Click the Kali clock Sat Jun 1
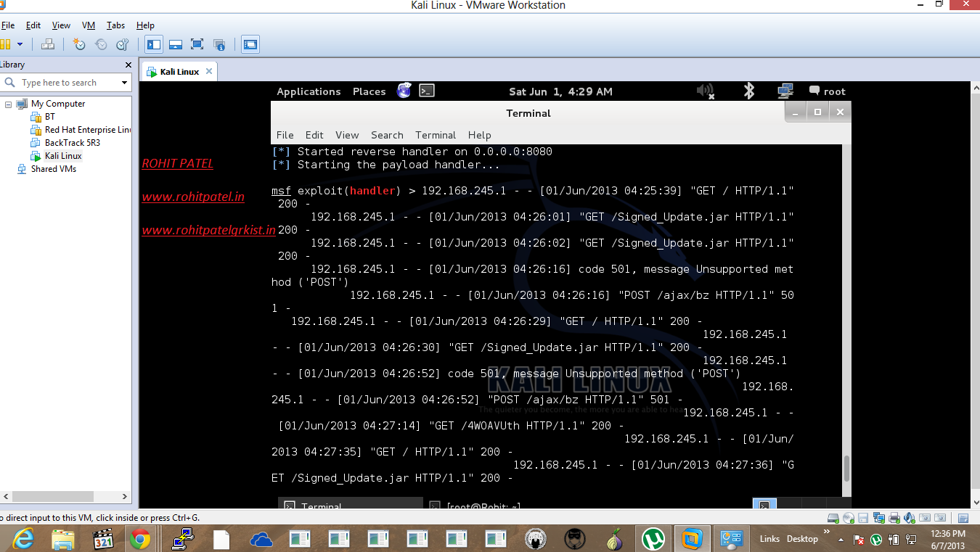Viewport: 980px width, 552px height. pyautogui.click(x=560, y=91)
